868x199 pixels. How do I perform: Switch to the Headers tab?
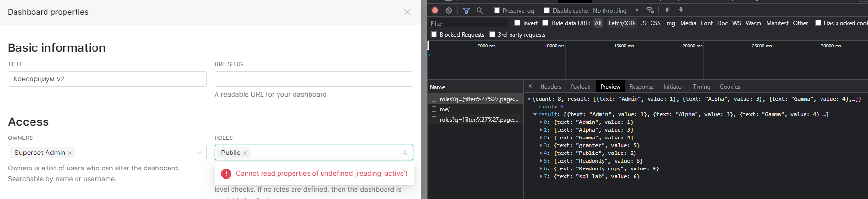[551, 87]
